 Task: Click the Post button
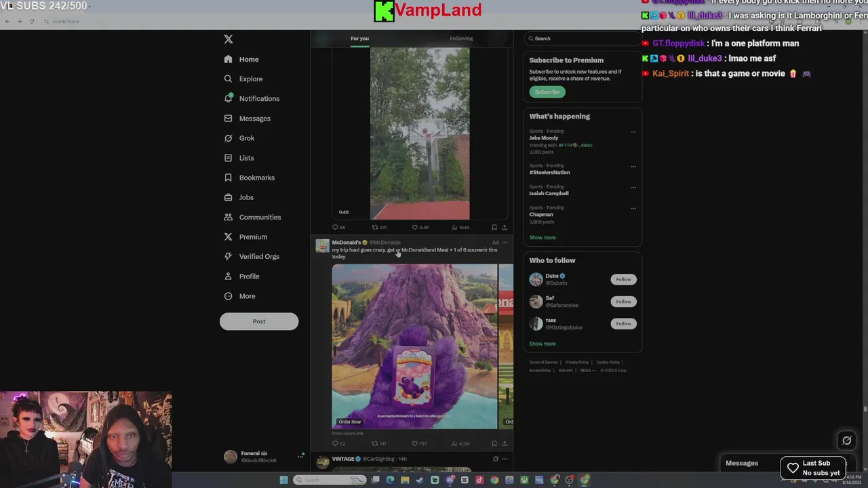coord(259,321)
